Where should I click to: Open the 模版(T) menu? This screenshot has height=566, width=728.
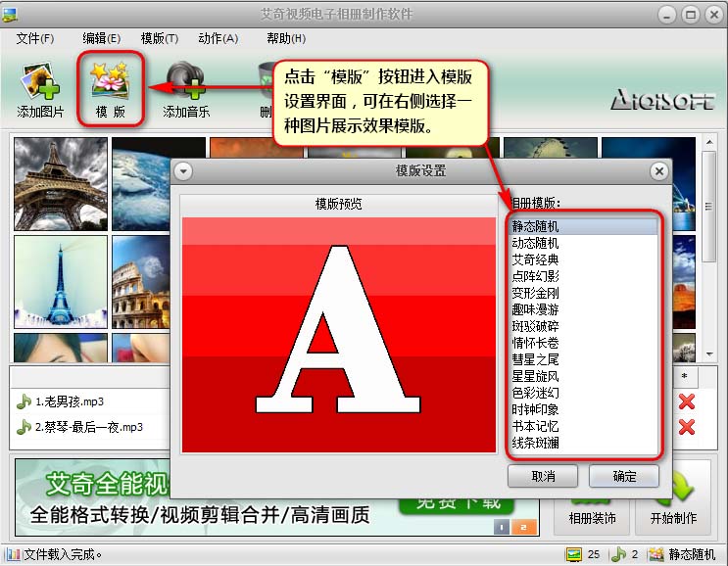[x=160, y=38]
